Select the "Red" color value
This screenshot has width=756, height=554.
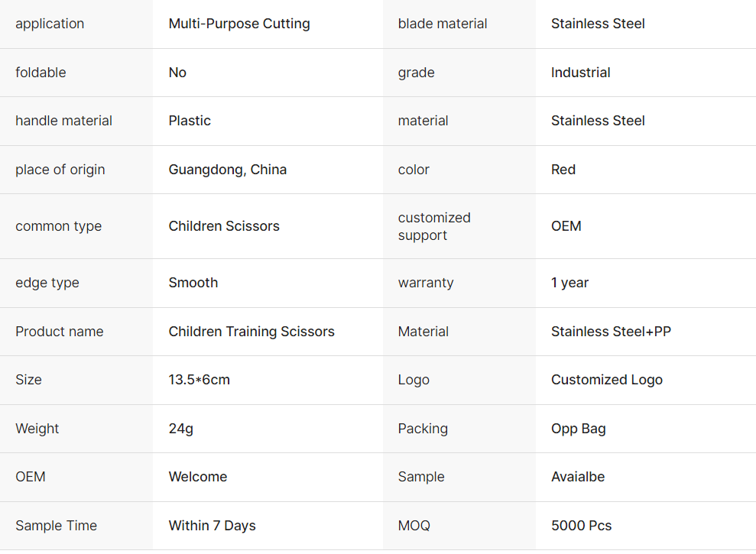(x=563, y=170)
